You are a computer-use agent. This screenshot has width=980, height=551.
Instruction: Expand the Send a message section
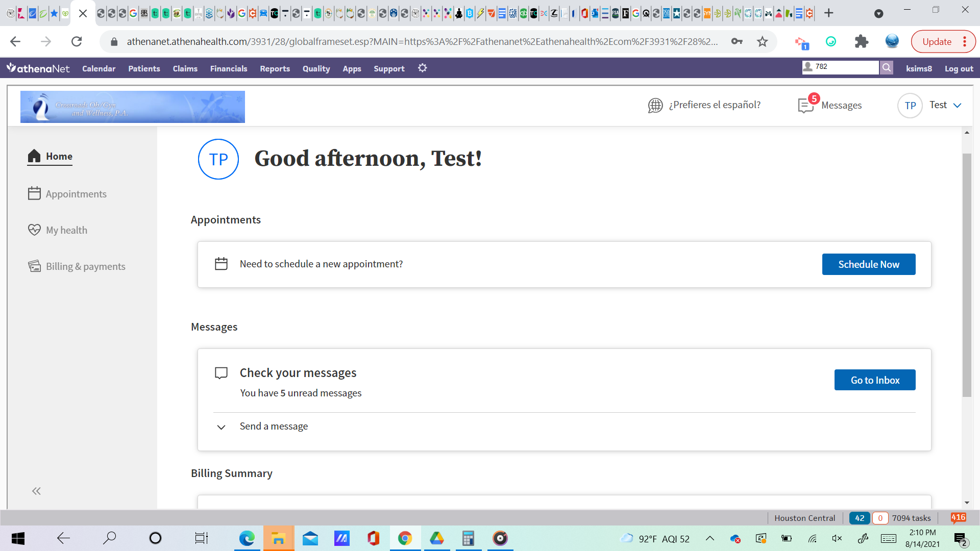pyautogui.click(x=221, y=427)
